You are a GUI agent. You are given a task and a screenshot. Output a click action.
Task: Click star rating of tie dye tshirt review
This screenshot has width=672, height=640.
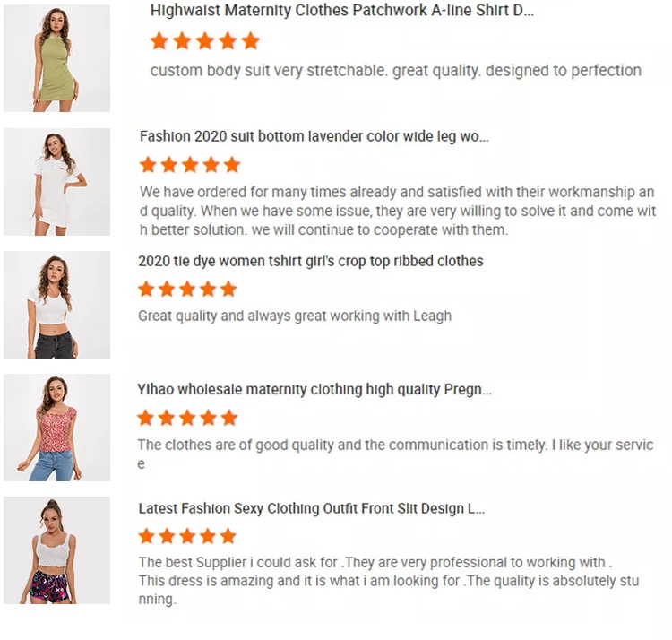[187, 289]
